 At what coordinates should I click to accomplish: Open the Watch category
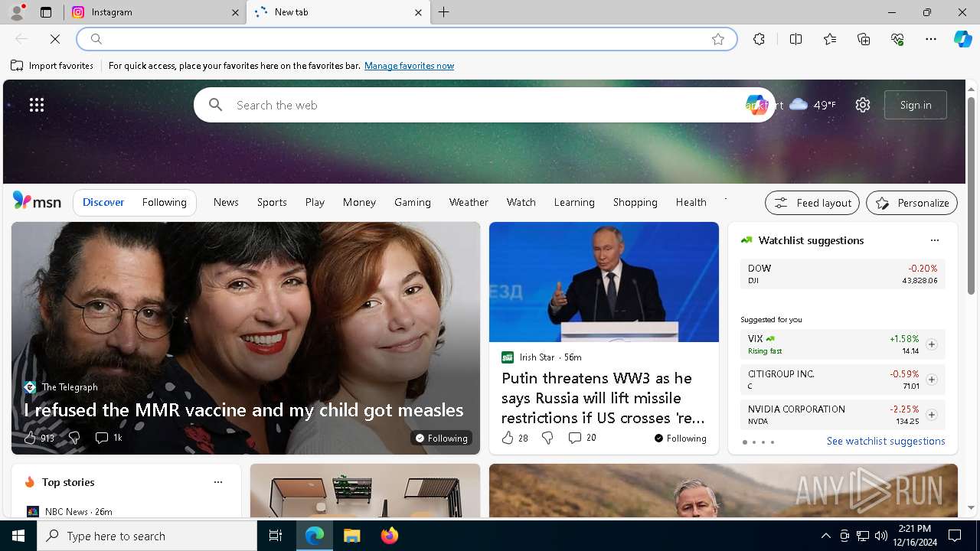pos(521,202)
